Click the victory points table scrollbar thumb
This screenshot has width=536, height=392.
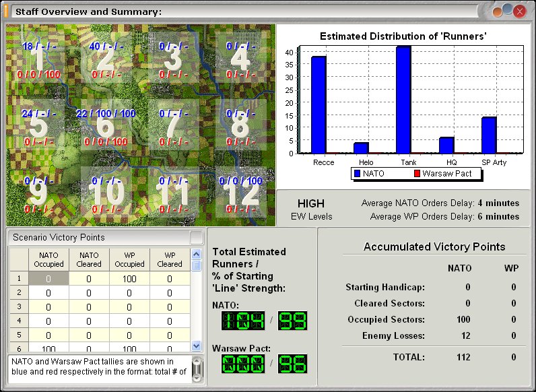(x=196, y=265)
